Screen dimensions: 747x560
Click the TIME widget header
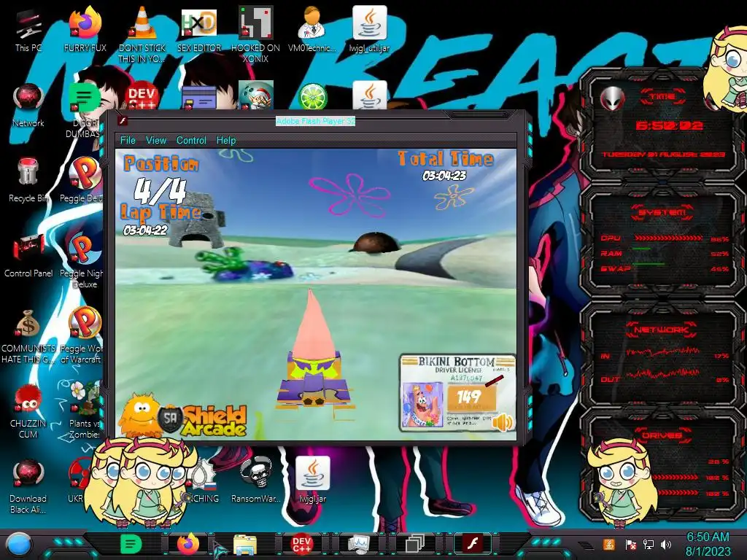tap(662, 97)
